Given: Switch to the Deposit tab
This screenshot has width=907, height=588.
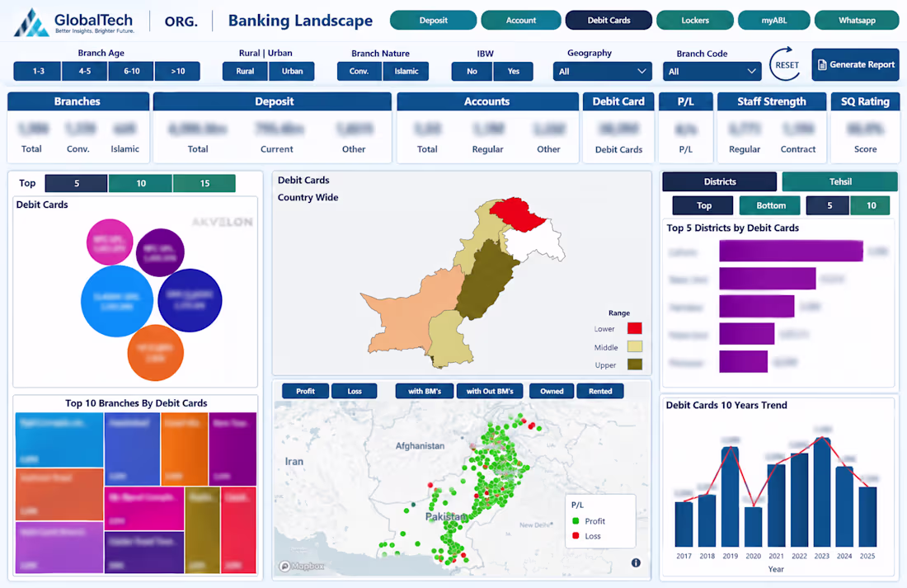Looking at the screenshot, I should pyautogui.click(x=433, y=21).
